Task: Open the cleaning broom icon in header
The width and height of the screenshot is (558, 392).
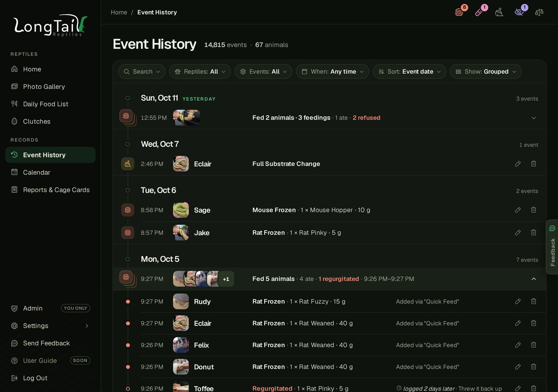Action: (499, 12)
